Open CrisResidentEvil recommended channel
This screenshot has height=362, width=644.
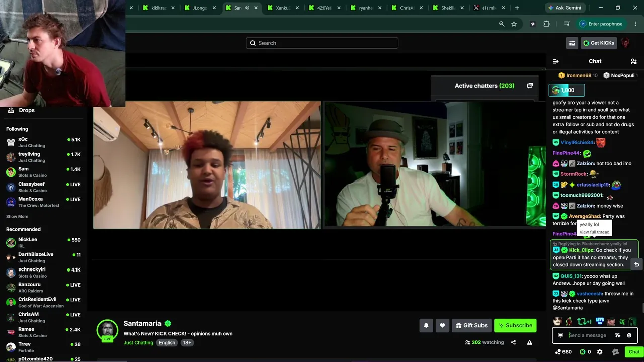(x=43, y=302)
